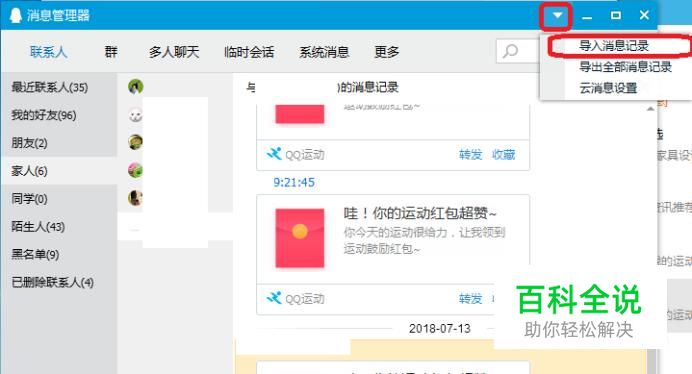Choose 导出全部消息记录 menu entry
The width and height of the screenshot is (692, 374).
(625, 67)
